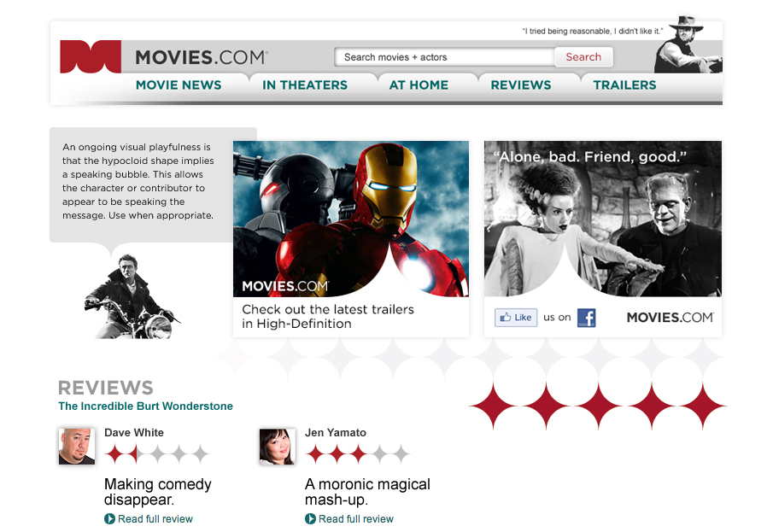Click play icon beside Dave White's review link

coord(109,519)
